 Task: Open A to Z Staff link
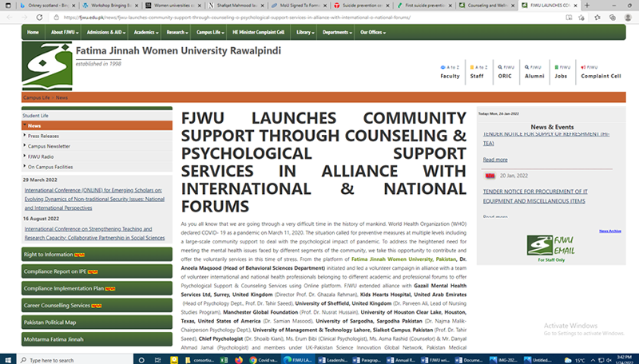pos(477,72)
